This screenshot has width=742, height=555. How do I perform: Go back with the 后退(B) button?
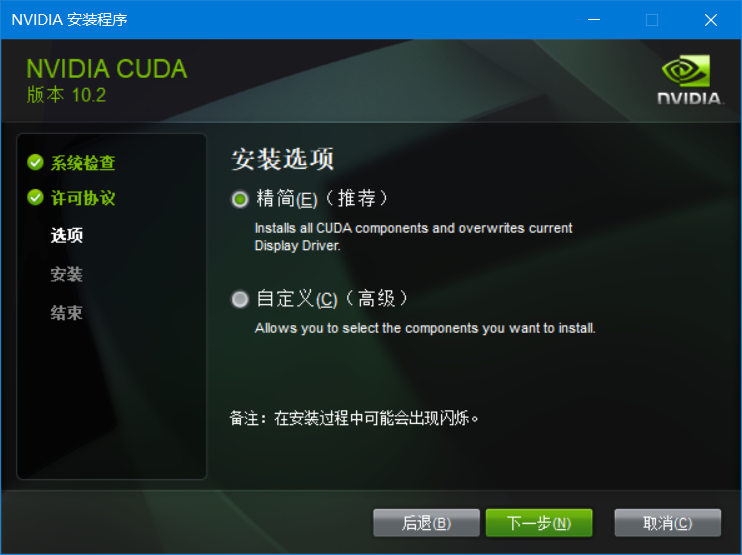(426, 523)
